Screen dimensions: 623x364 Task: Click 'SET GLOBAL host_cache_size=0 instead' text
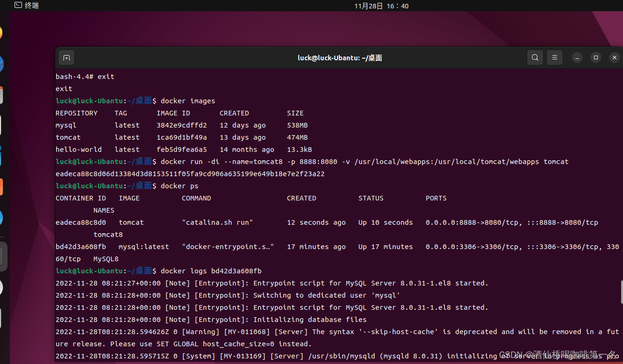pos(232,344)
